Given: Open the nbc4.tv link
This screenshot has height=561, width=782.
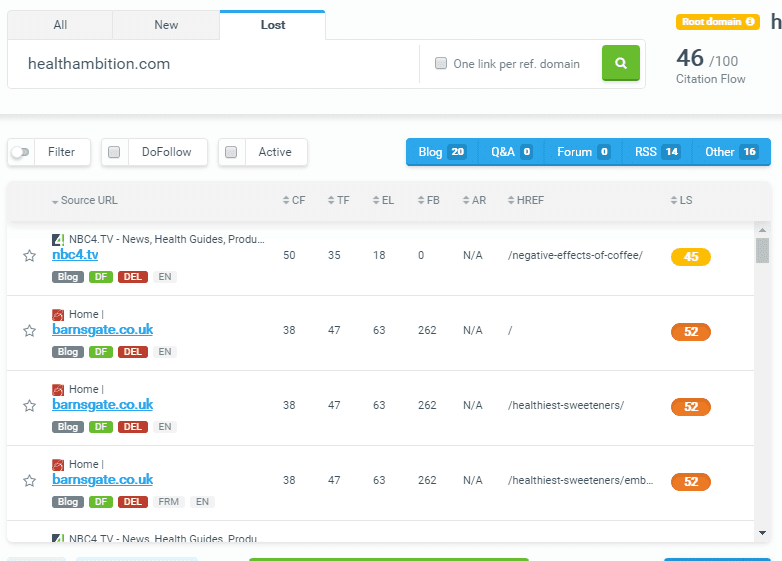Looking at the screenshot, I should 75,255.
